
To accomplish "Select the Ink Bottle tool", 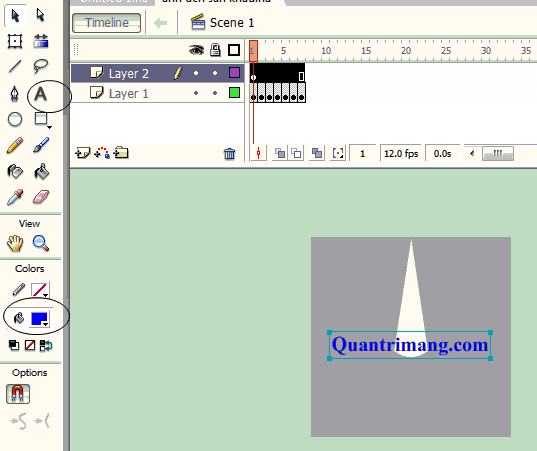I will click(15, 172).
